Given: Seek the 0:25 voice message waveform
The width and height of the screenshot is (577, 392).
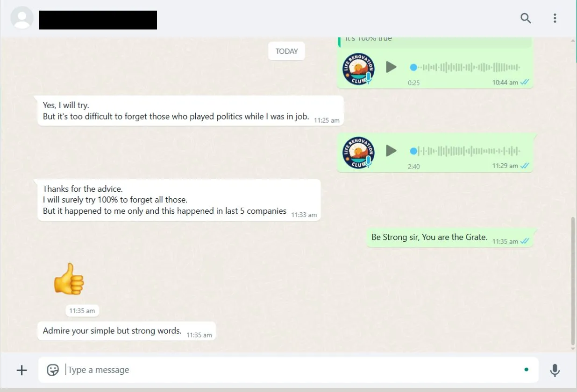Looking at the screenshot, I should [465, 67].
